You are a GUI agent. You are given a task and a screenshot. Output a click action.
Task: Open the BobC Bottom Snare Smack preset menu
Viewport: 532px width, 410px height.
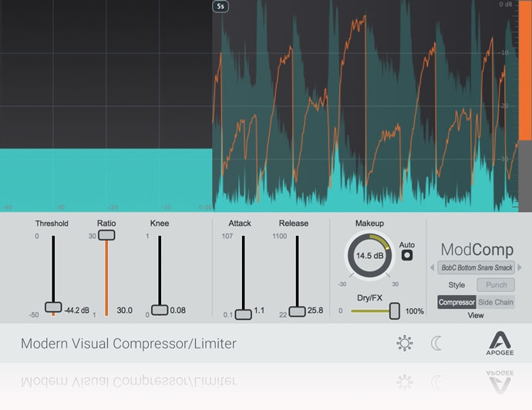point(476,267)
